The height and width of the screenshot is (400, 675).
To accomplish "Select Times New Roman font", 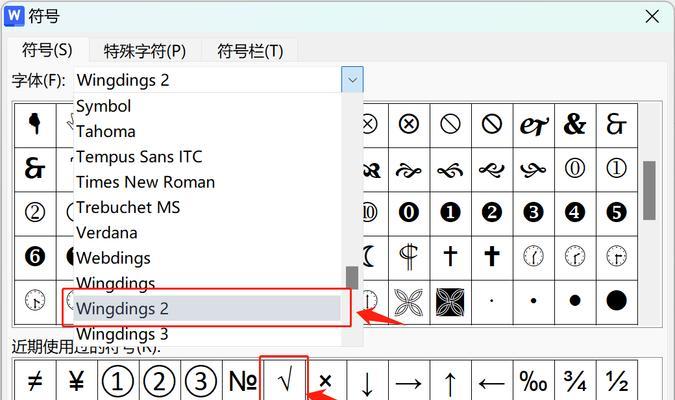I will click(209, 182).
